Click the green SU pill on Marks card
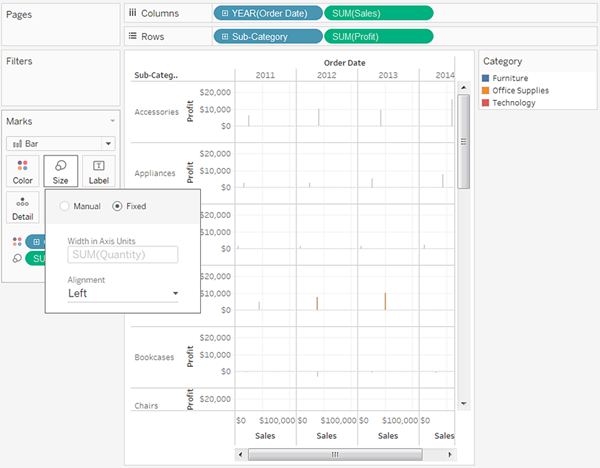The height and width of the screenshot is (468, 600). coord(35,258)
